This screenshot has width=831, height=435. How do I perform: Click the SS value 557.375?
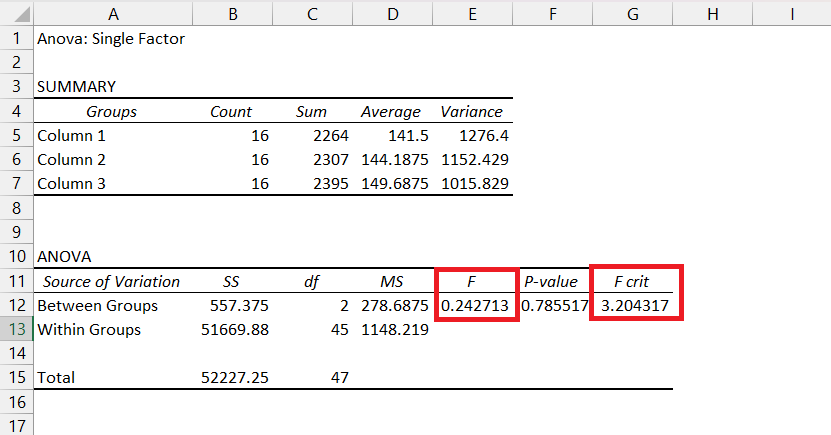coord(239,306)
